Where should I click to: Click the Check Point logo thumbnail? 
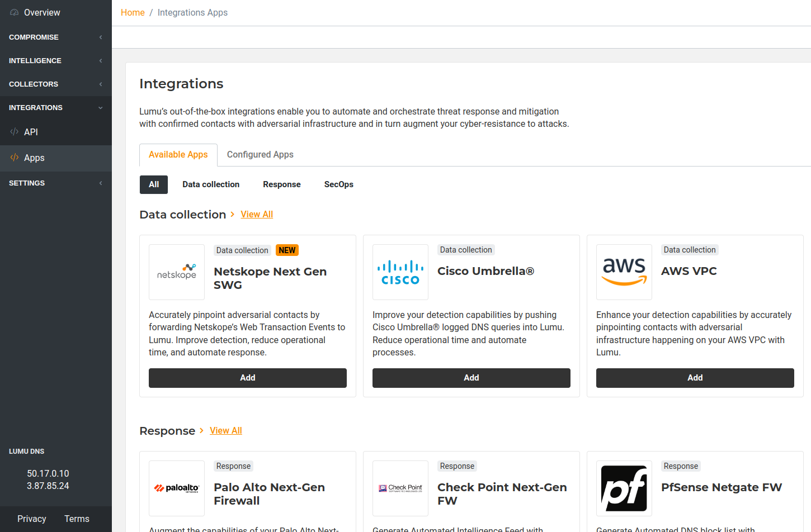400,488
